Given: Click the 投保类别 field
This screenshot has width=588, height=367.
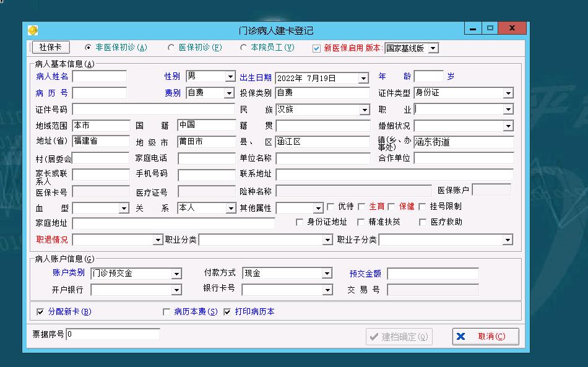Looking at the screenshot, I should click(x=322, y=93).
